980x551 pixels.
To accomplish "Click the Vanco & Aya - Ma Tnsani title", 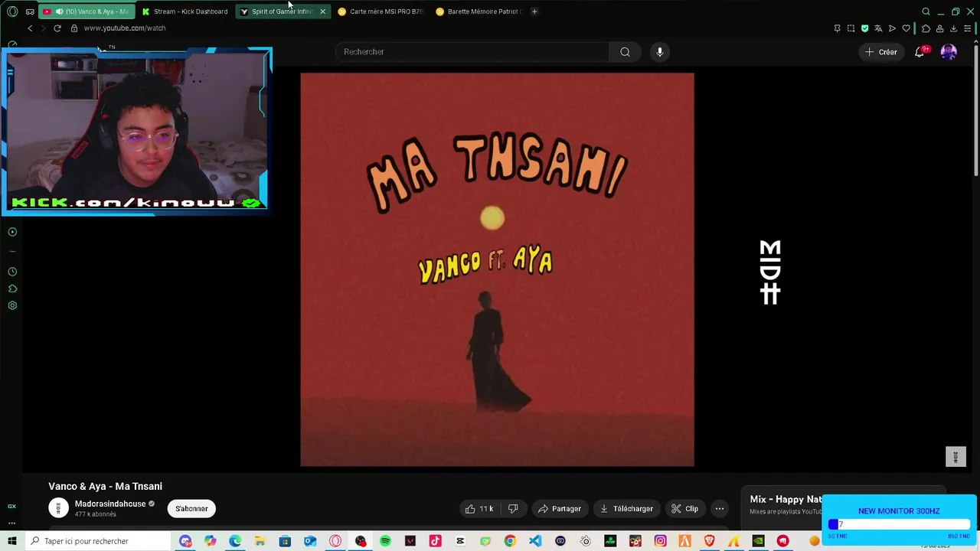I will [x=106, y=486].
